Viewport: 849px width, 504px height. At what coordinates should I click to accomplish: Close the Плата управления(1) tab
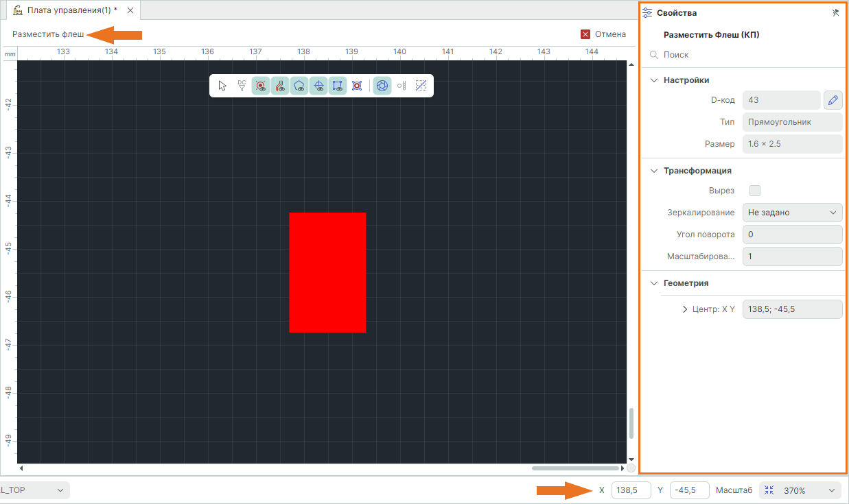coord(130,10)
